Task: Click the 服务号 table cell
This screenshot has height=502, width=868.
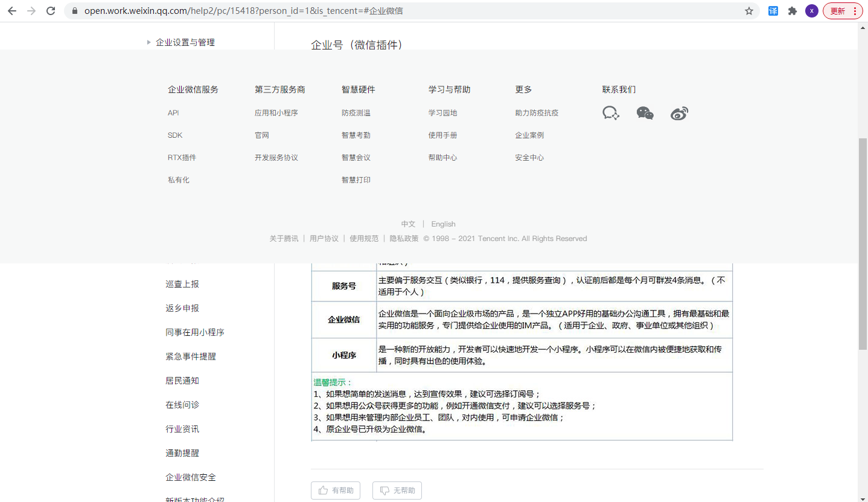Action: (x=344, y=286)
